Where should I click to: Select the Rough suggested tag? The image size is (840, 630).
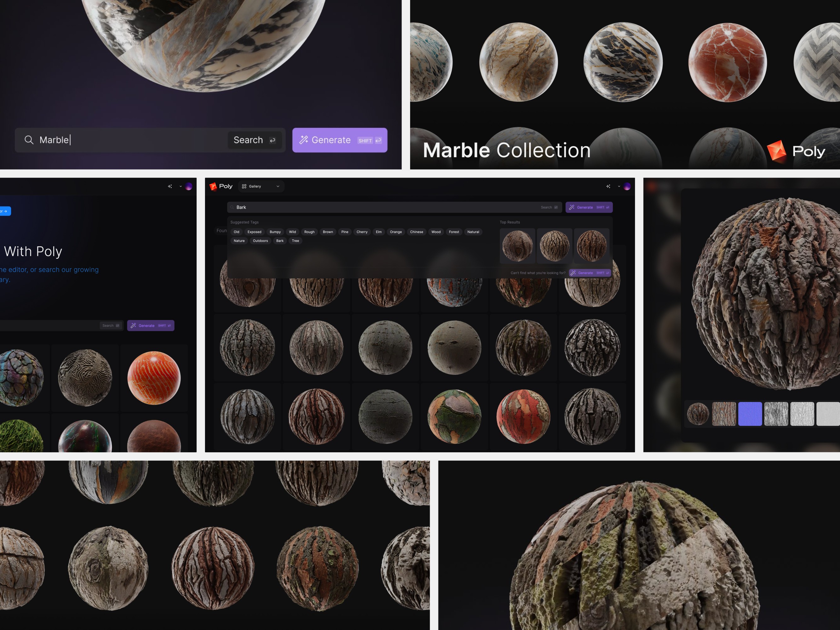point(309,232)
